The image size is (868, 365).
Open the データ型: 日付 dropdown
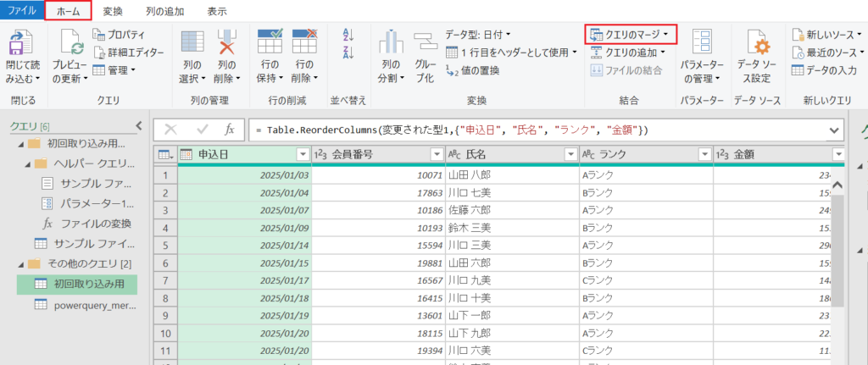[478, 35]
